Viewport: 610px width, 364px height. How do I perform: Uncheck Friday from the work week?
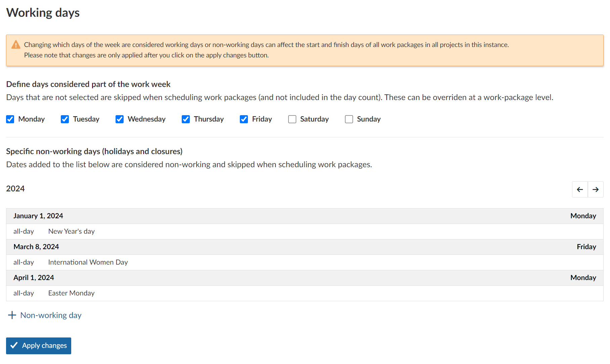[x=244, y=119]
